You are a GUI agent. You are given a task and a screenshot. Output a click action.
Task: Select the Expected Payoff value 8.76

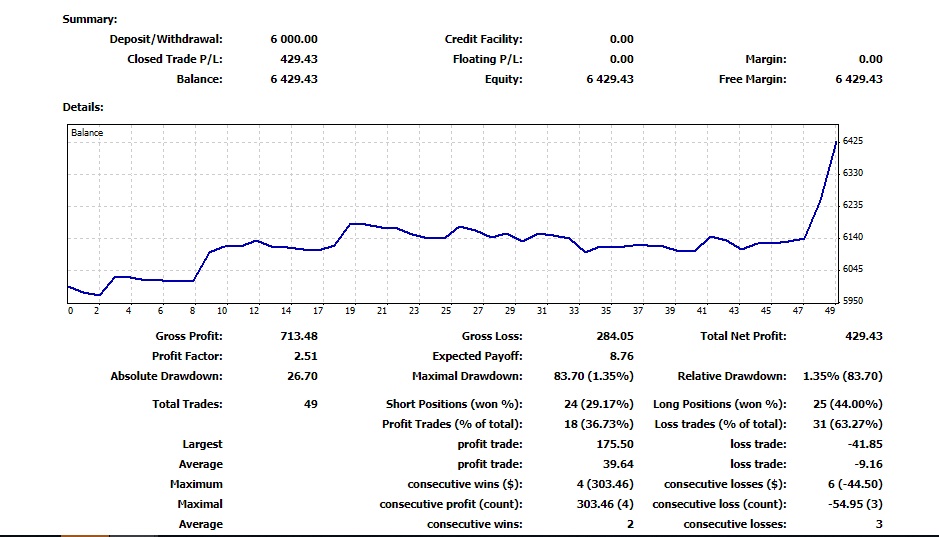[x=620, y=356]
